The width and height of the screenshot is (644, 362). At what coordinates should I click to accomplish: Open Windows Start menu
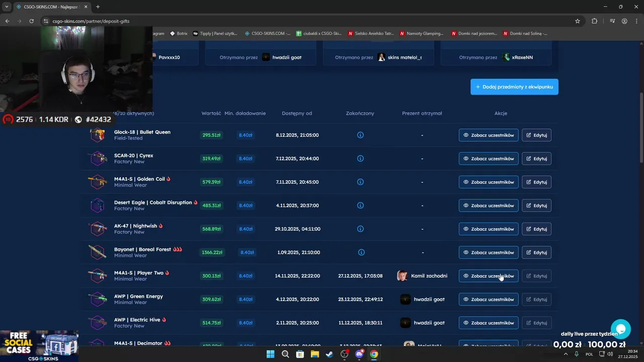coord(270,354)
